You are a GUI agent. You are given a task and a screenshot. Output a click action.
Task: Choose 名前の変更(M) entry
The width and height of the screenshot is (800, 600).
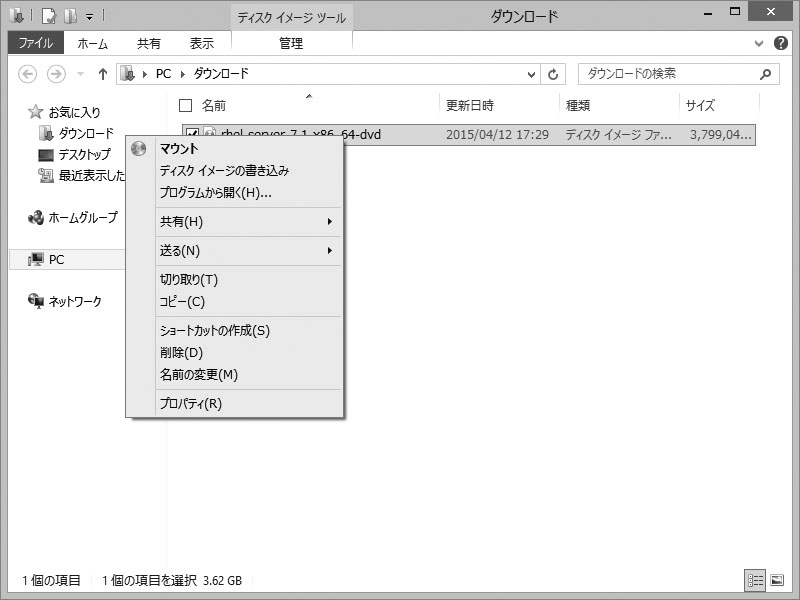click(199, 374)
